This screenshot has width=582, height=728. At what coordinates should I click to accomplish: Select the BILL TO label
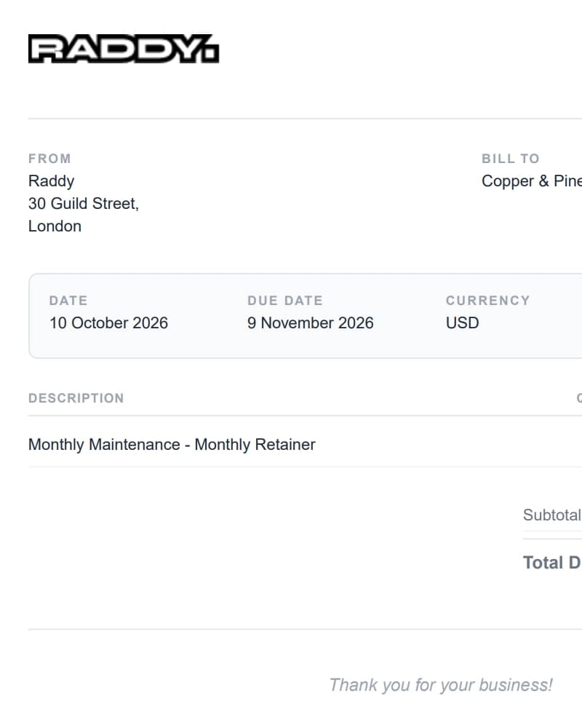point(511,159)
